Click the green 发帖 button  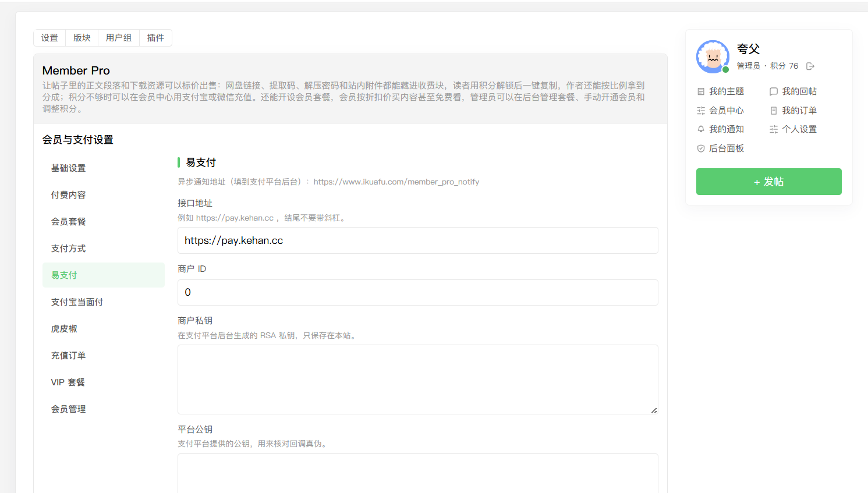(768, 182)
